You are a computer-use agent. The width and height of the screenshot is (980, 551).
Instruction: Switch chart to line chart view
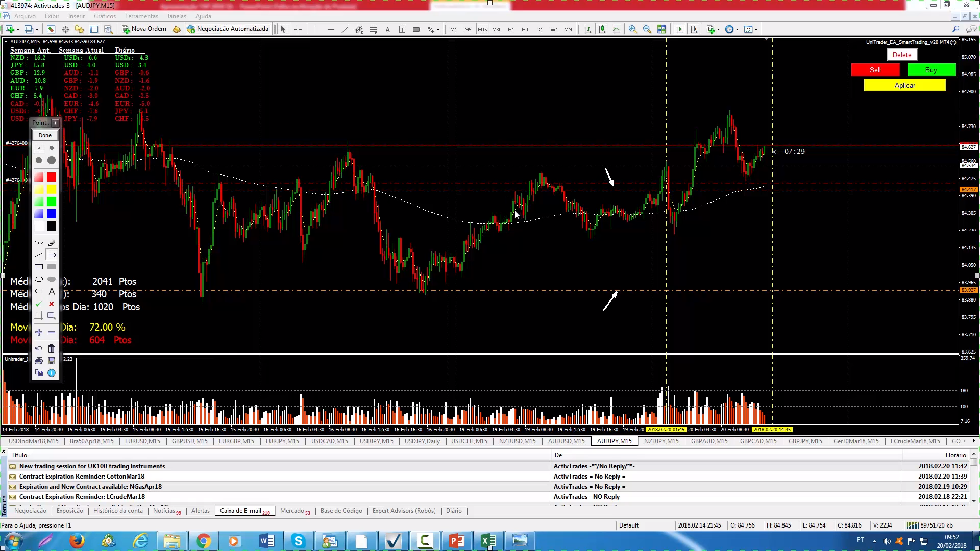616,29
